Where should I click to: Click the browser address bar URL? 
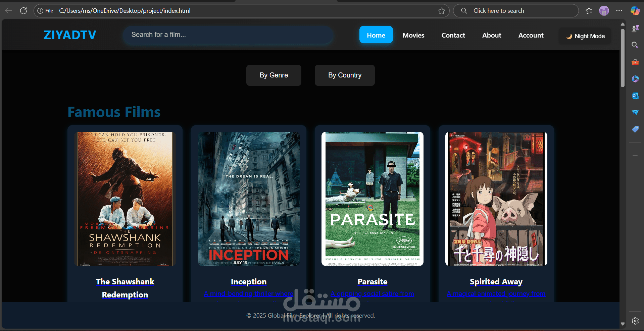[125, 11]
